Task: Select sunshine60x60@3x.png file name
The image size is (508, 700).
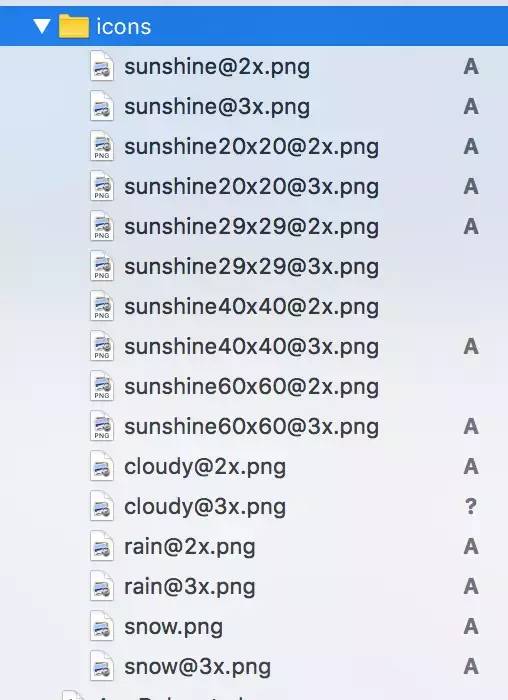Action: (252, 428)
